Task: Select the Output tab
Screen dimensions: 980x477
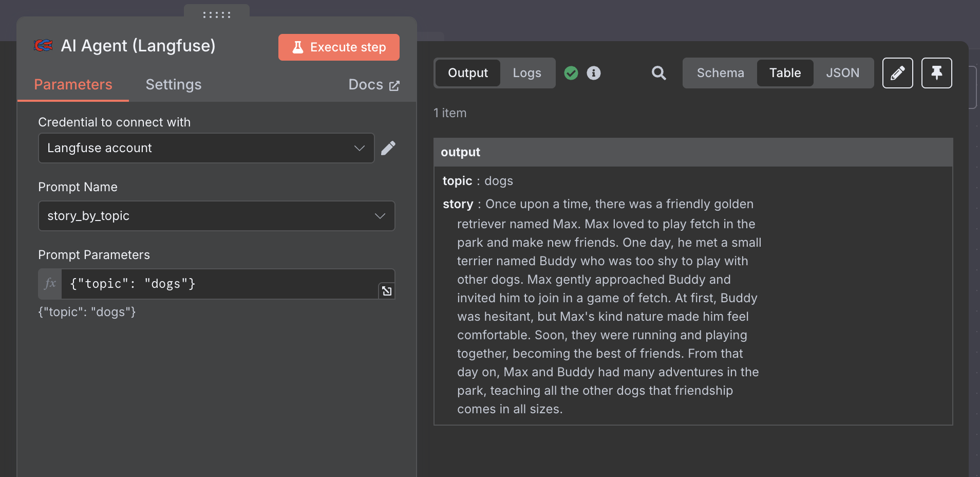Action: [x=468, y=73]
